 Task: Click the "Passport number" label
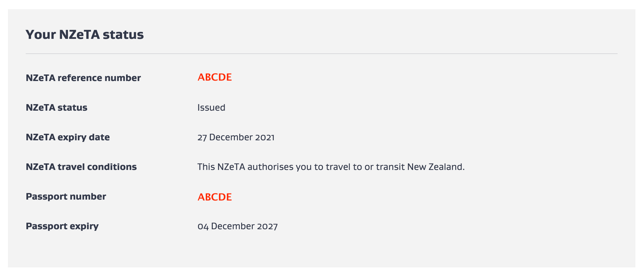click(66, 197)
